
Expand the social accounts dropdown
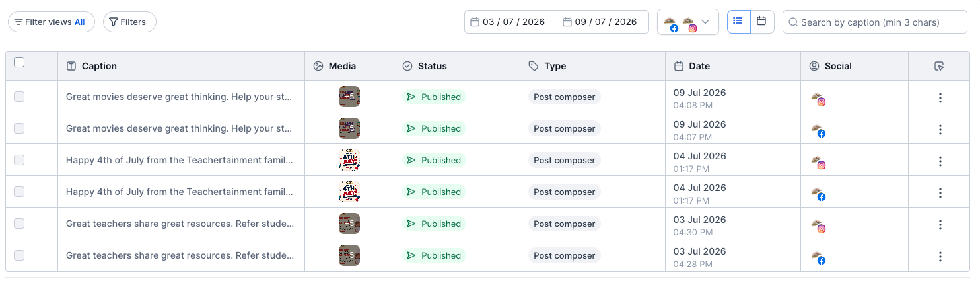coord(688,22)
